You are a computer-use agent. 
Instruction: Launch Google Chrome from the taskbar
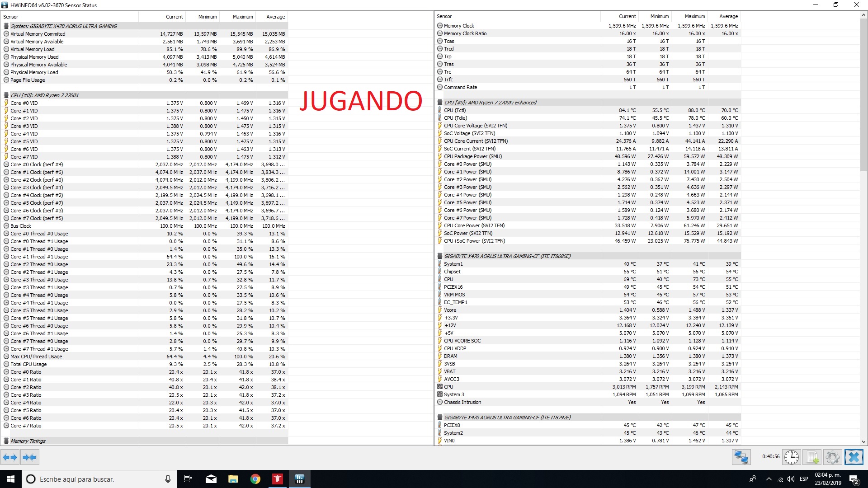[255, 479]
